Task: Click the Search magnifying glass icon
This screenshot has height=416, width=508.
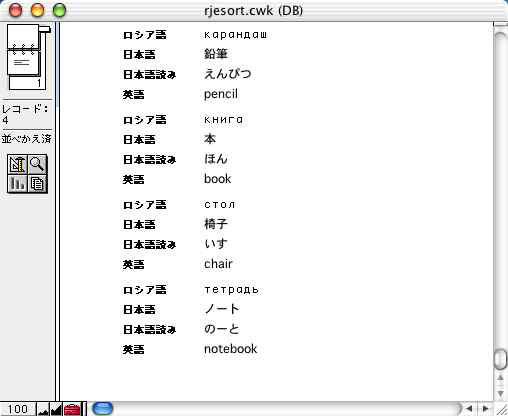Action: pos(37,164)
